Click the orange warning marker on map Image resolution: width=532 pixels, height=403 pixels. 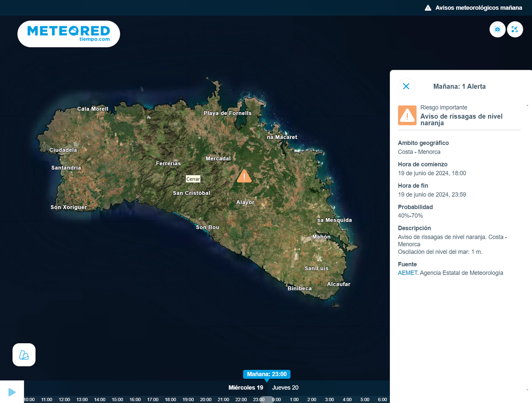click(244, 177)
